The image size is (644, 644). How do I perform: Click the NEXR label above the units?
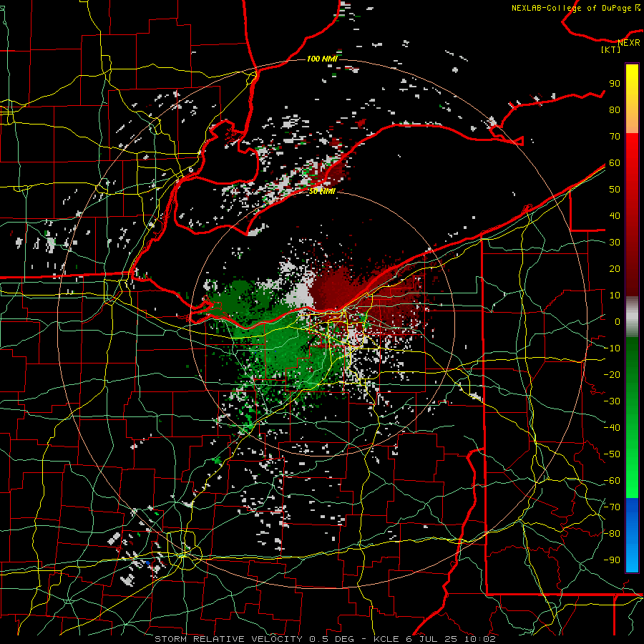tap(629, 42)
